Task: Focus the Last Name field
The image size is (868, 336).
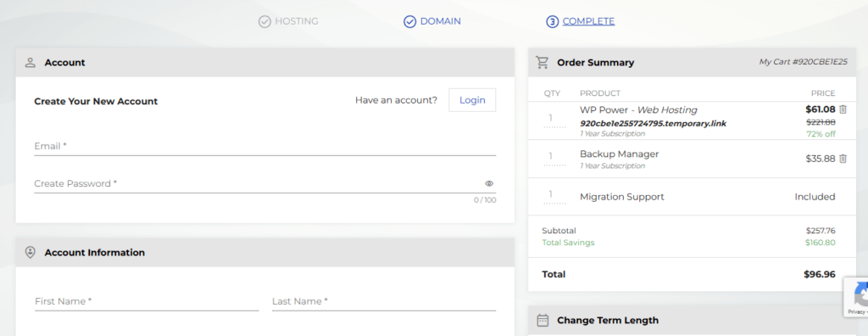Action: (384, 301)
